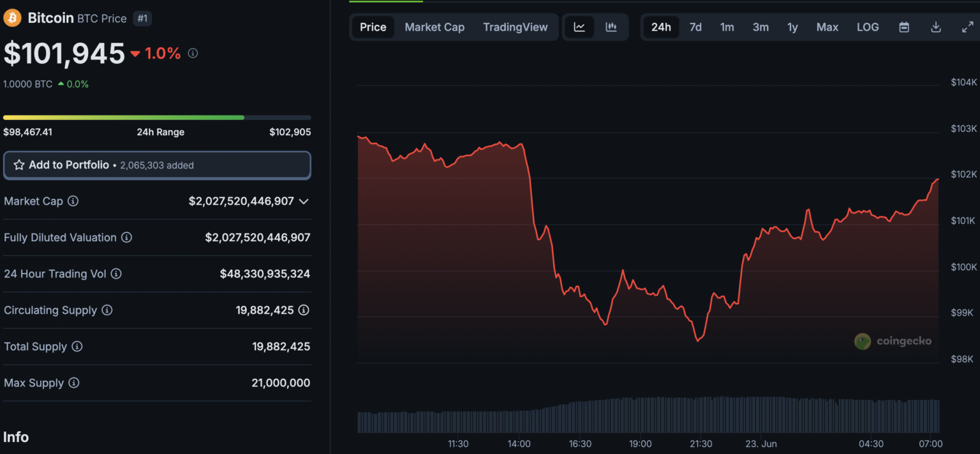Expand the Market Cap row chevron

(304, 201)
